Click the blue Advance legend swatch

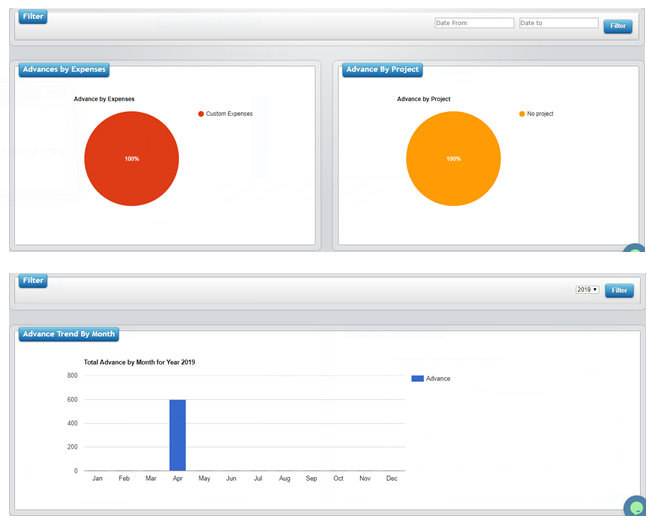click(418, 378)
